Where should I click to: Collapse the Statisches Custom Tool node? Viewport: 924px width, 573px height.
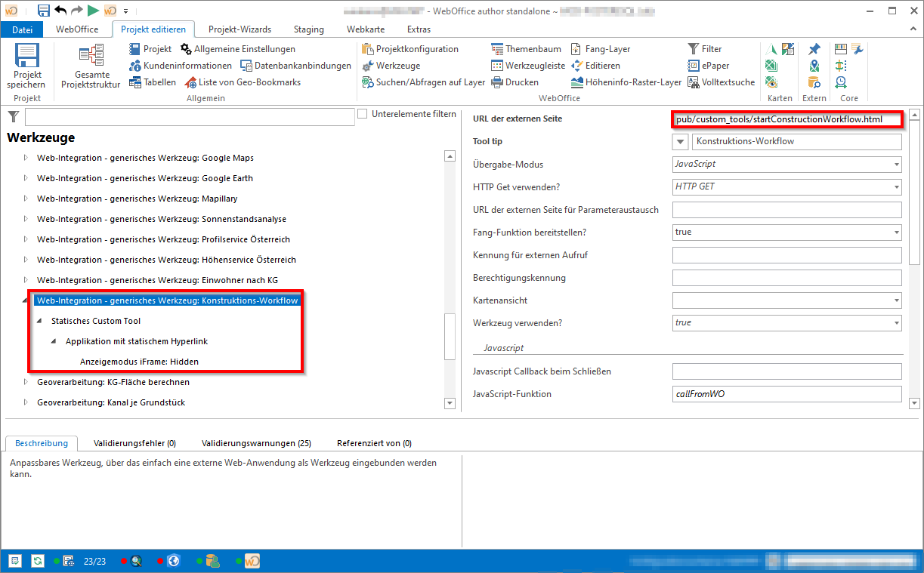(39, 320)
